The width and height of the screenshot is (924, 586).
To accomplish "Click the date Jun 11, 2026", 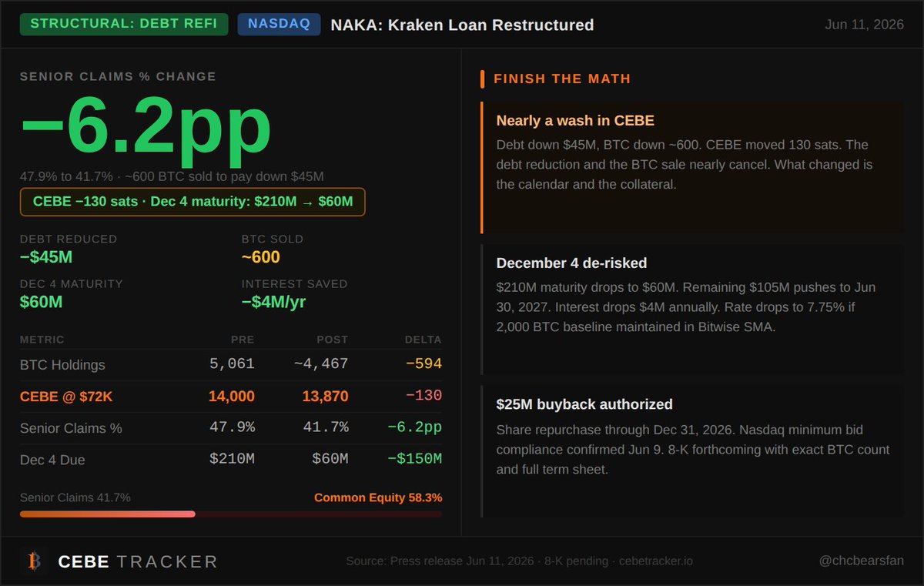I will click(x=864, y=25).
